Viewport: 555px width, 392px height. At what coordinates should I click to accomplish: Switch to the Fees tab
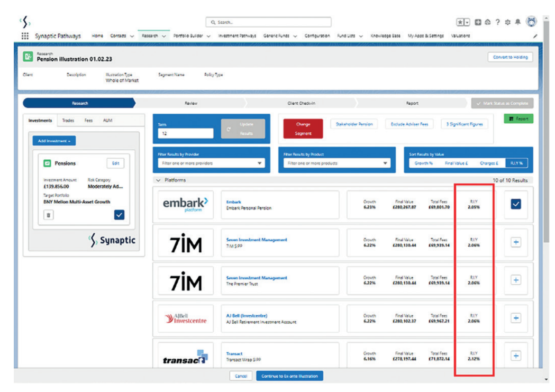tap(88, 120)
